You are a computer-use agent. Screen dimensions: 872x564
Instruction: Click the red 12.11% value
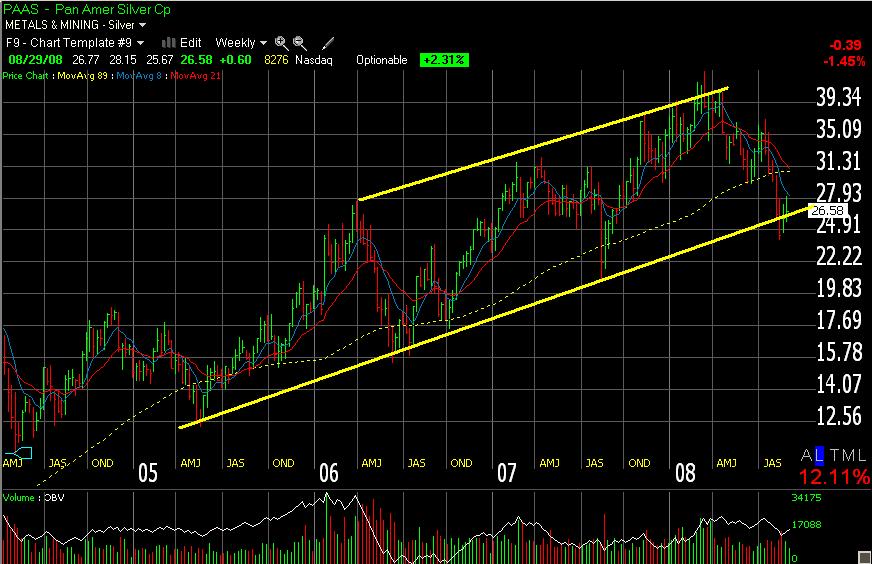[x=834, y=477]
